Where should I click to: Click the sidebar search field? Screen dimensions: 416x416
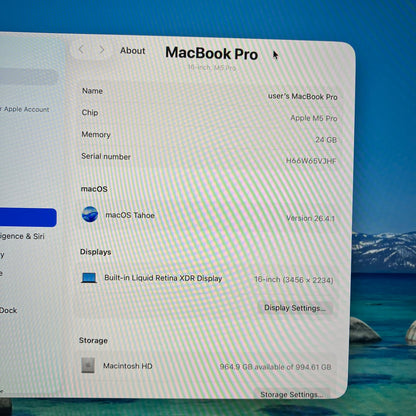[29, 77]
